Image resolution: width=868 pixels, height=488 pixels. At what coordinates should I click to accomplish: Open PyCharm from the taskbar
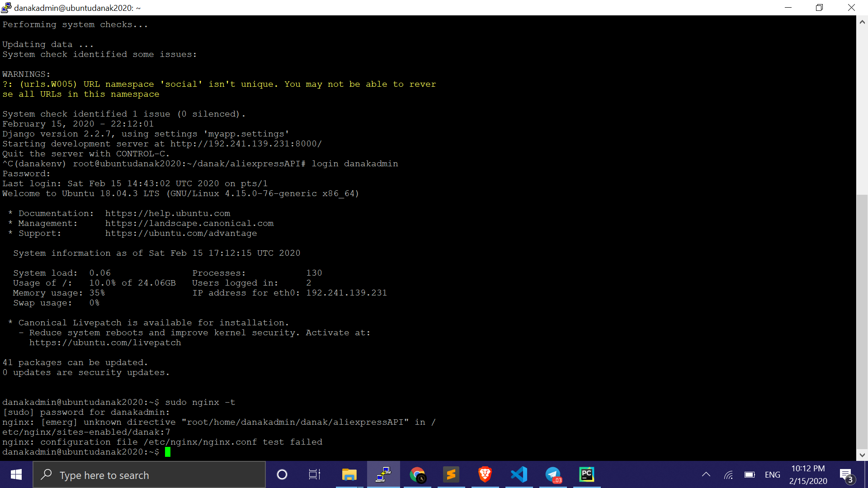(587, 474)
